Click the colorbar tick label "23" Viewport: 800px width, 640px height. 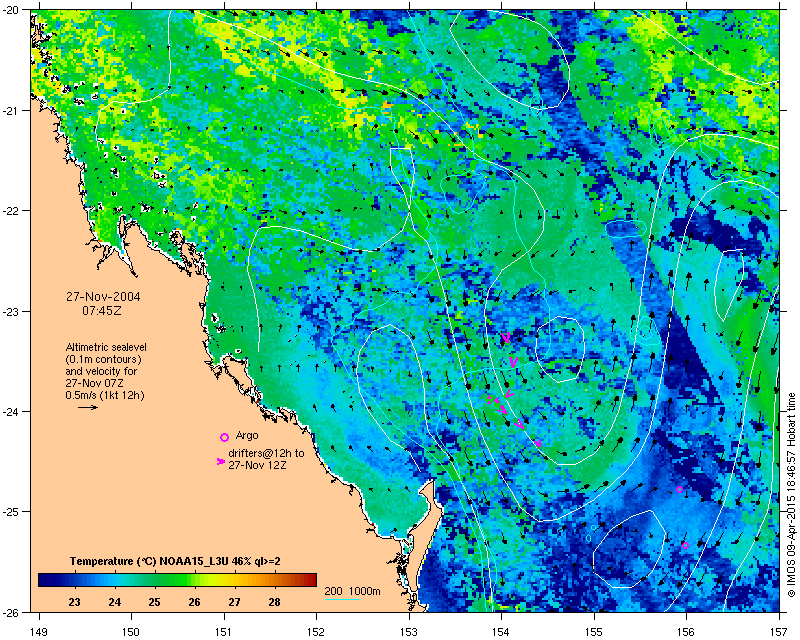point(74,602)
